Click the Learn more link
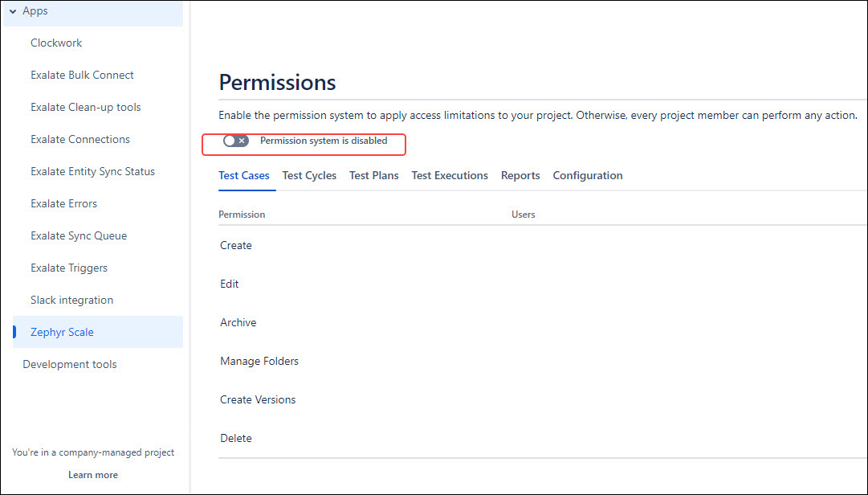Viewport: 868px width, 495px height. [92, 474]
